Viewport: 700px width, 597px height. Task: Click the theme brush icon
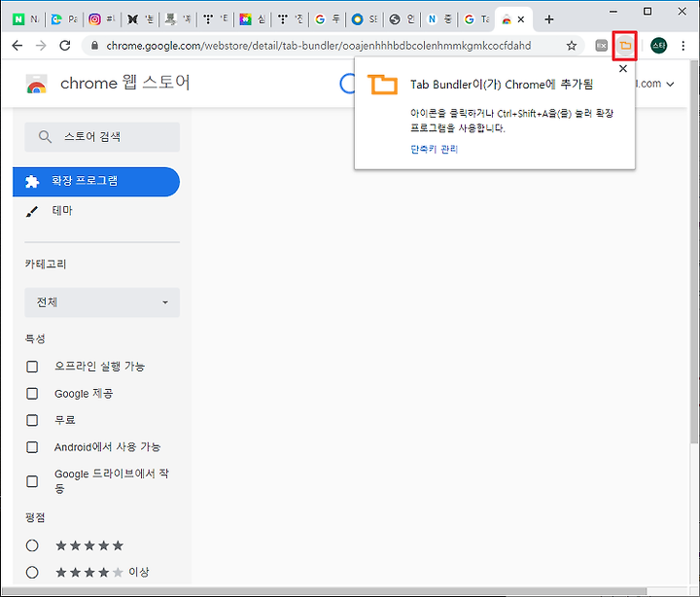(32, 211)
